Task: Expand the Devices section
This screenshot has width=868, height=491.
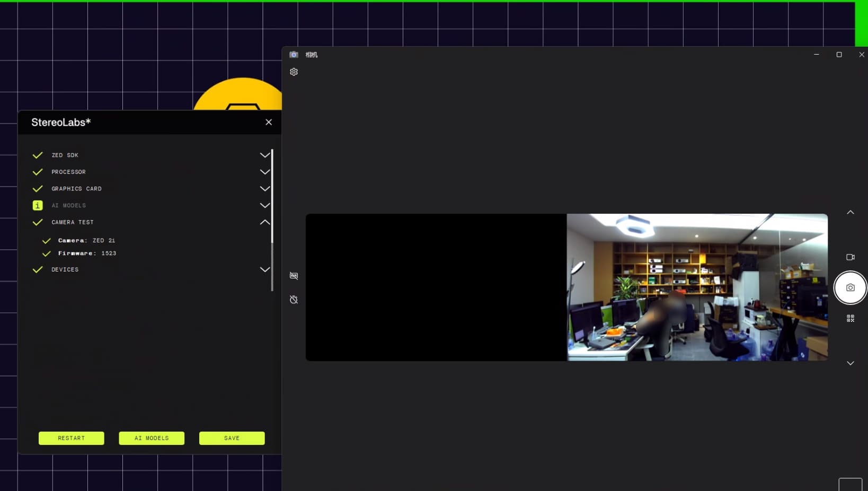Action: point(264,269)
